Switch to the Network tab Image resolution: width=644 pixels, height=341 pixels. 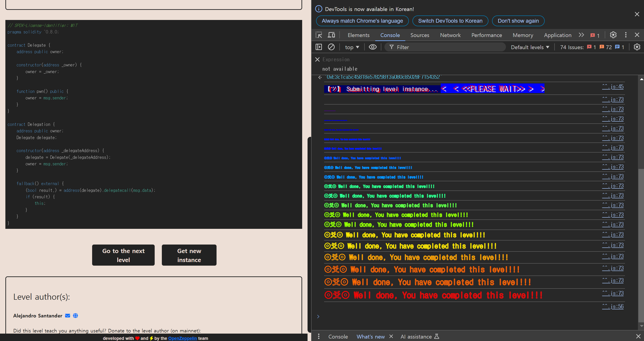tap(450, 35)
